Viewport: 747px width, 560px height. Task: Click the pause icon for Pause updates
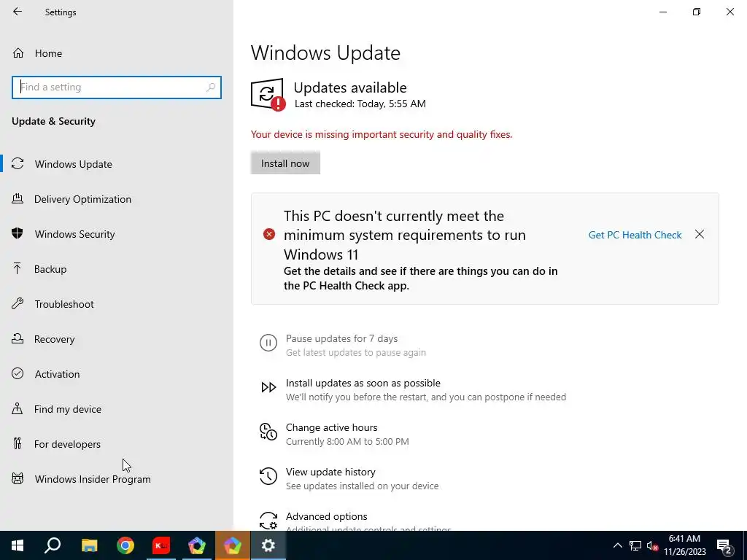(x=268, y=343)
